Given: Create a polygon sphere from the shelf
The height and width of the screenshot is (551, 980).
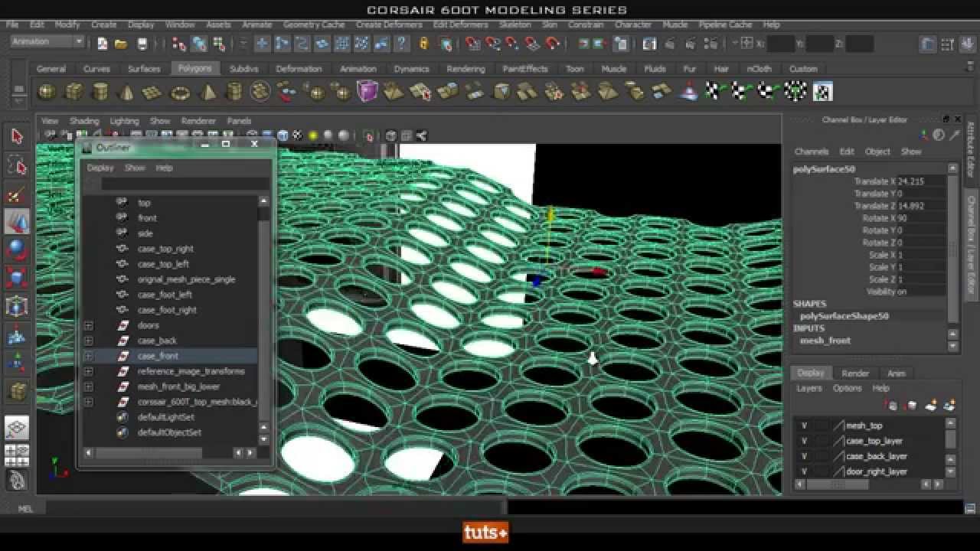Looking at the screenshot, I should coord(47,93).
